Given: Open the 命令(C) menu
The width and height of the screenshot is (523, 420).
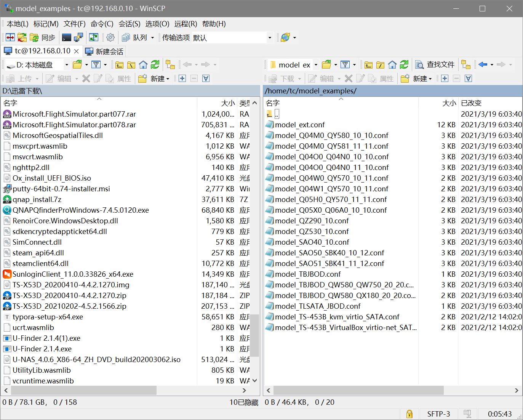Looking at the screenshot, I should point(102,24).
